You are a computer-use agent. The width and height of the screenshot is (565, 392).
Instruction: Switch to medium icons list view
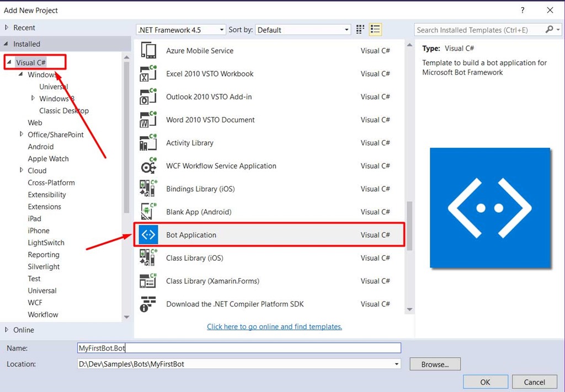tap(375, 29)
